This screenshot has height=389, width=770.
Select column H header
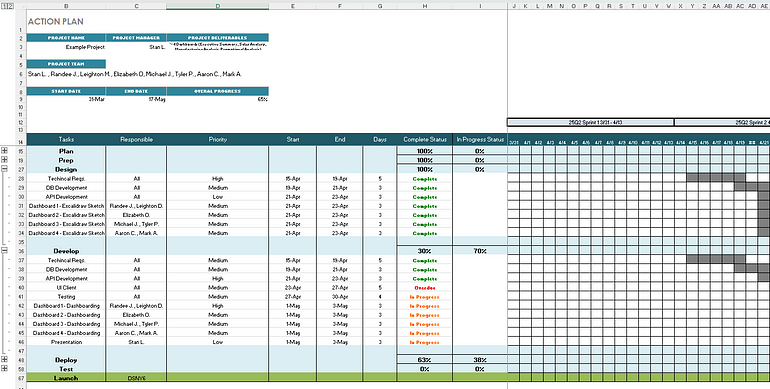(425, 6)
